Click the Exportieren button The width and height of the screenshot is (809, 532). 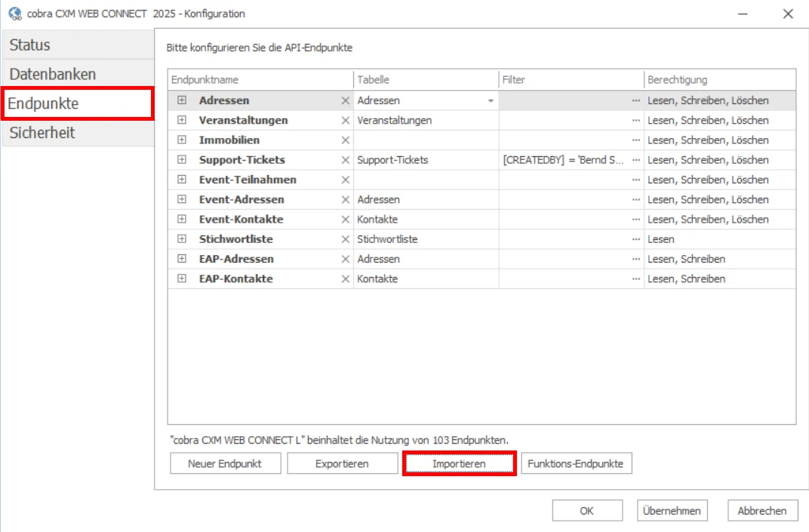(343, 463)
